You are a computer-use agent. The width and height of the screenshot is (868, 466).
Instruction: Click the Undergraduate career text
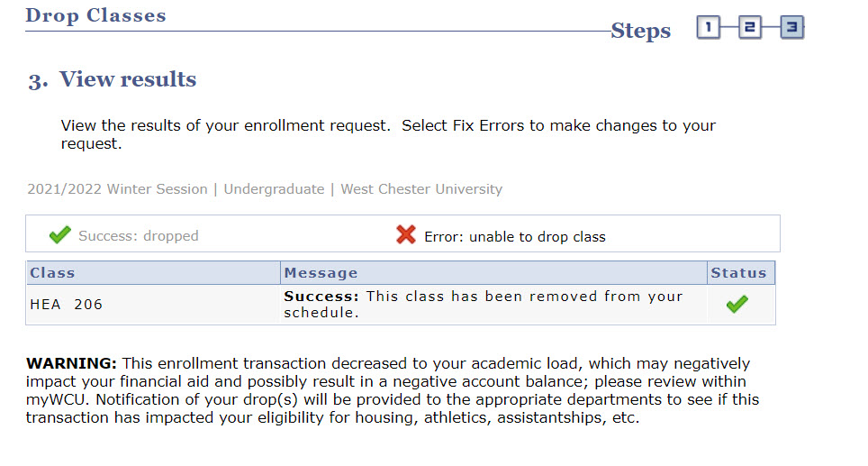pos(274,189)
